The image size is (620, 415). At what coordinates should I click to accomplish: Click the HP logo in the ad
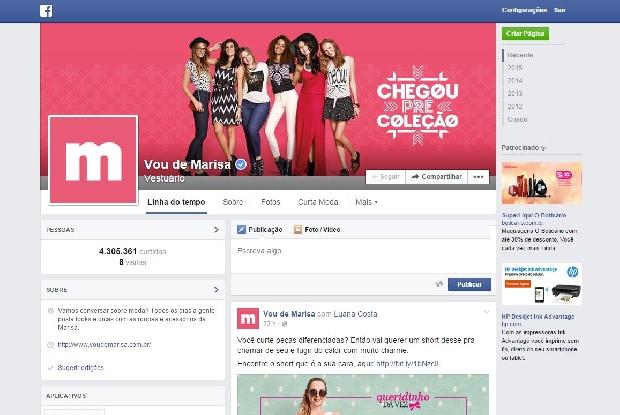pos(572,272)
